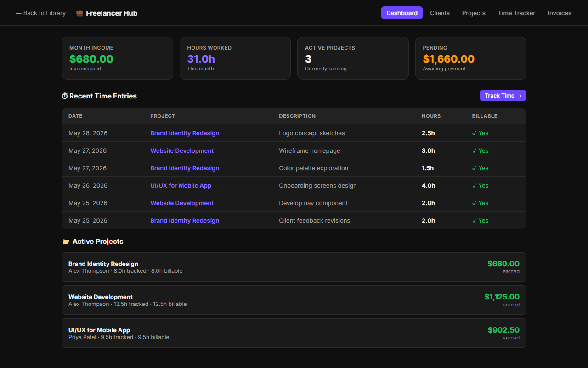This screenshot has height=368, width=588.
Task: Select the Active Projects count card
Action: (x=353, y=58)
